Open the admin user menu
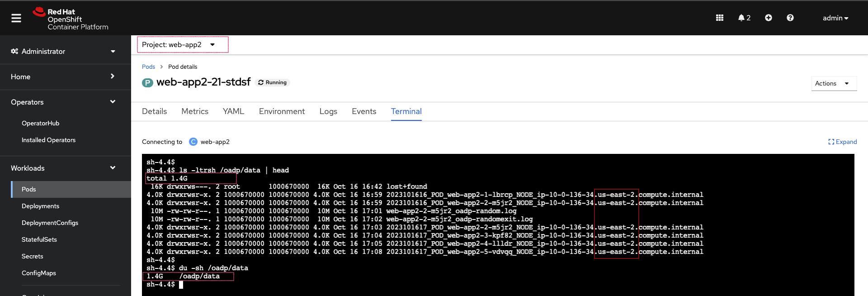This screenshot has height=296, width=868. (835, 18)
